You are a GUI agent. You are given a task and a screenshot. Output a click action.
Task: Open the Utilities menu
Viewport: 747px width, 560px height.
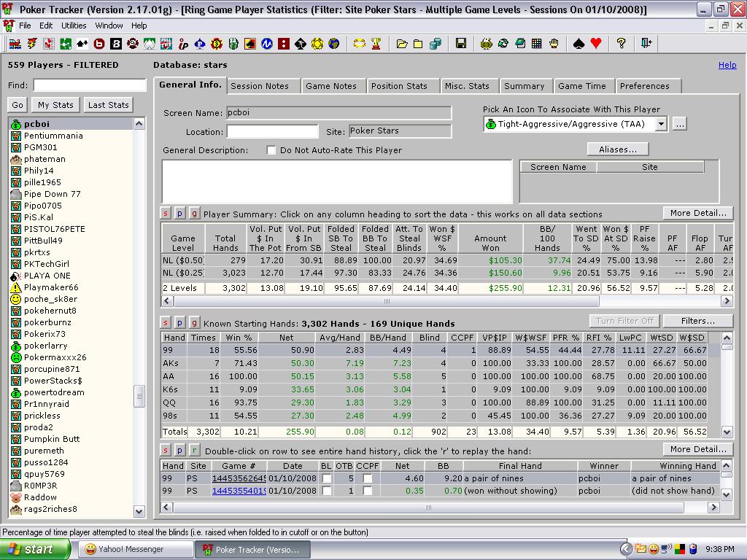point(74,26)
